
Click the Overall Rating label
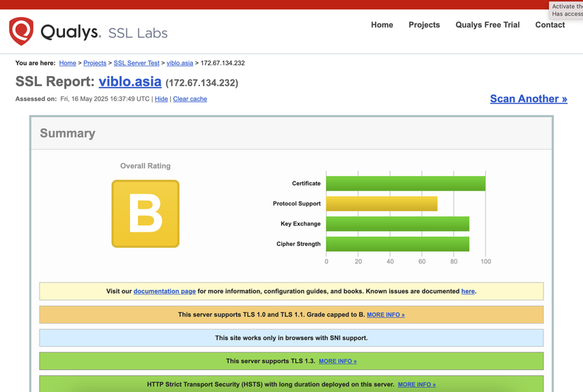146,166
